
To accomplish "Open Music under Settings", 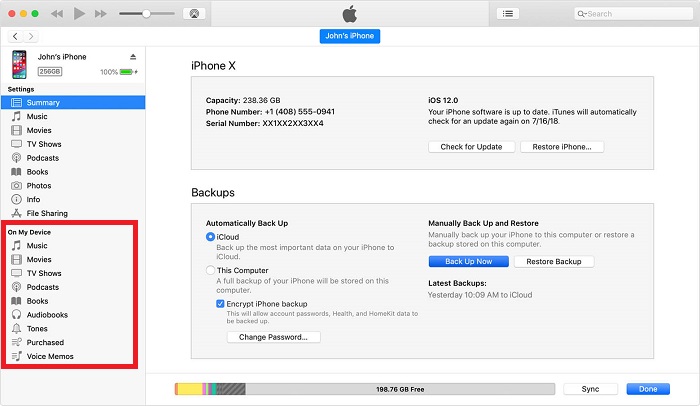I will point(73,116).
